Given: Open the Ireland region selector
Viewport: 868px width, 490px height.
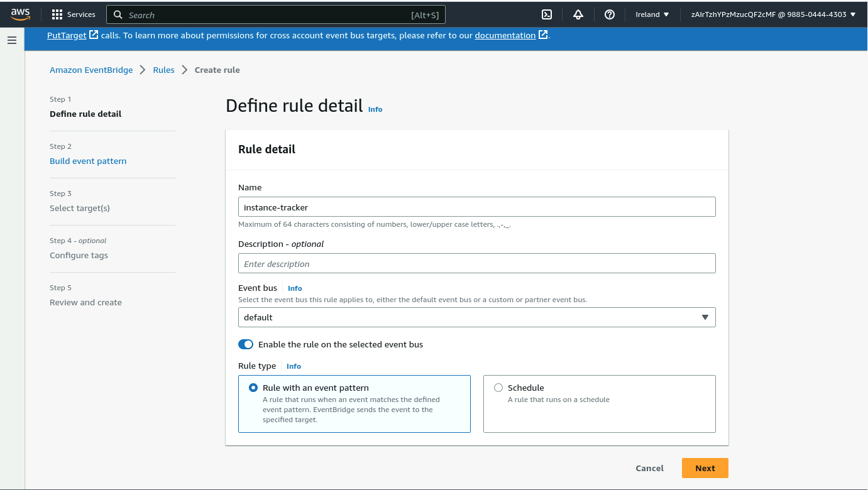Looking at the screenshot, I should pos(652,14).
